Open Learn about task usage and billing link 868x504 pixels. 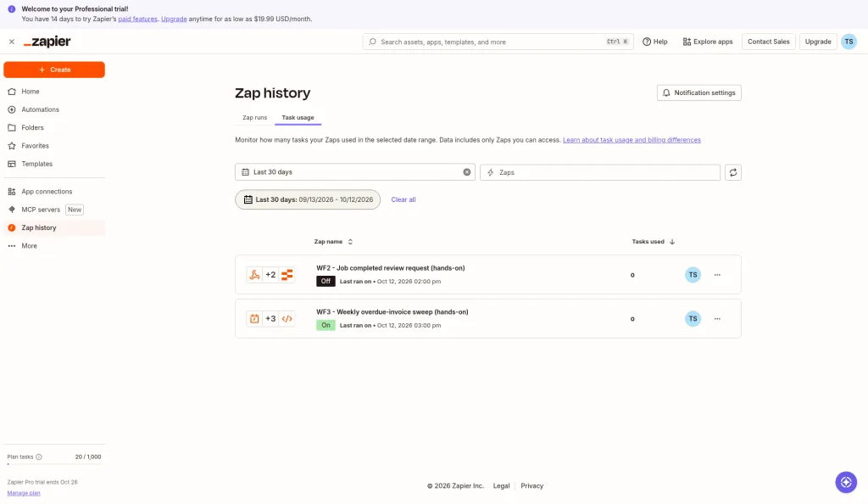(632, 140)
